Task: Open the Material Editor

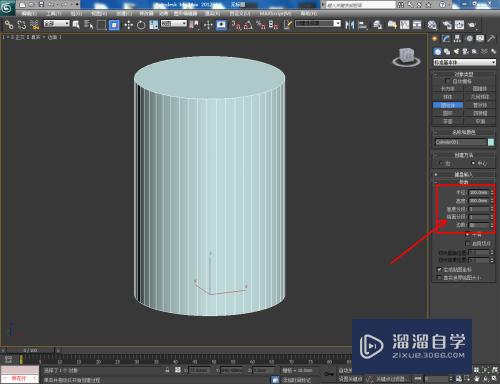Action: pyautogui.click(x=432, y=25)
